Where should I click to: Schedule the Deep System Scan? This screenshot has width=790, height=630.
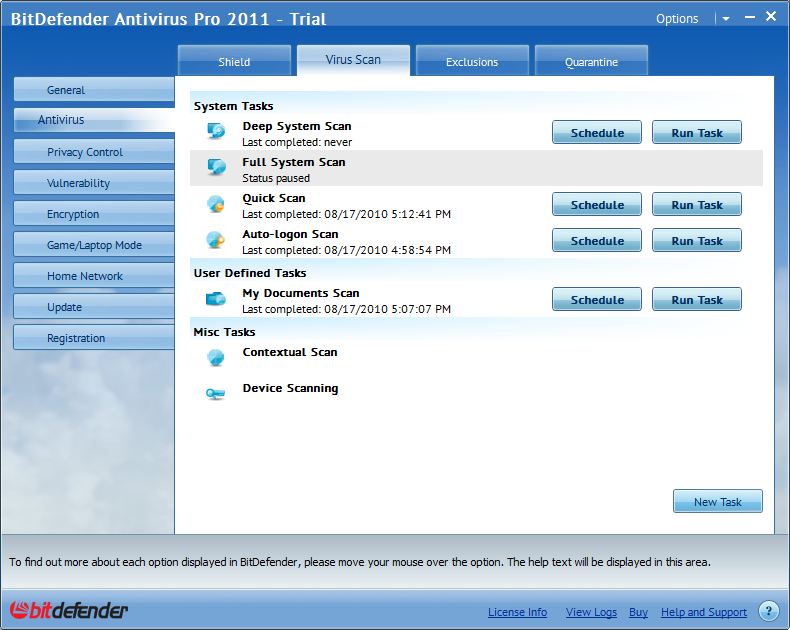[x=597, y=133]
